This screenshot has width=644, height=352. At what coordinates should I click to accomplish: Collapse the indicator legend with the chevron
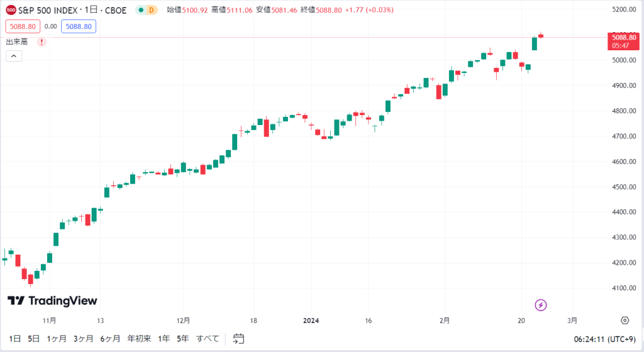pos(14,56)
